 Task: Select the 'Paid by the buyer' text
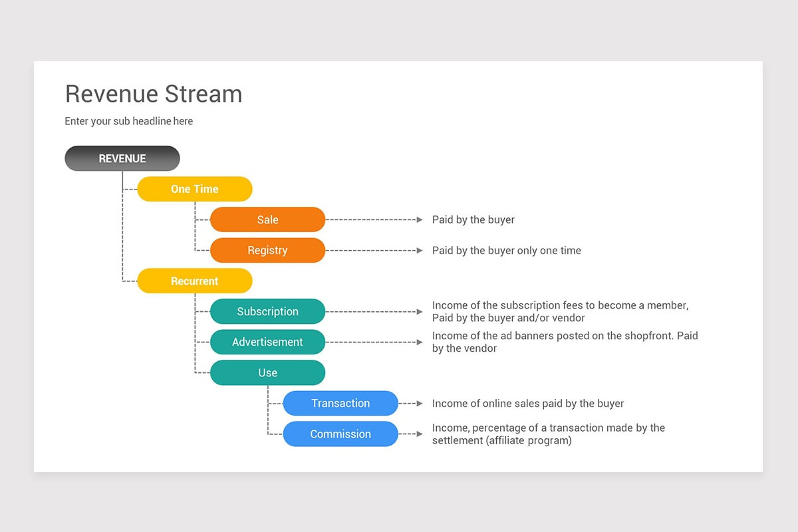(x=473, y=219)
